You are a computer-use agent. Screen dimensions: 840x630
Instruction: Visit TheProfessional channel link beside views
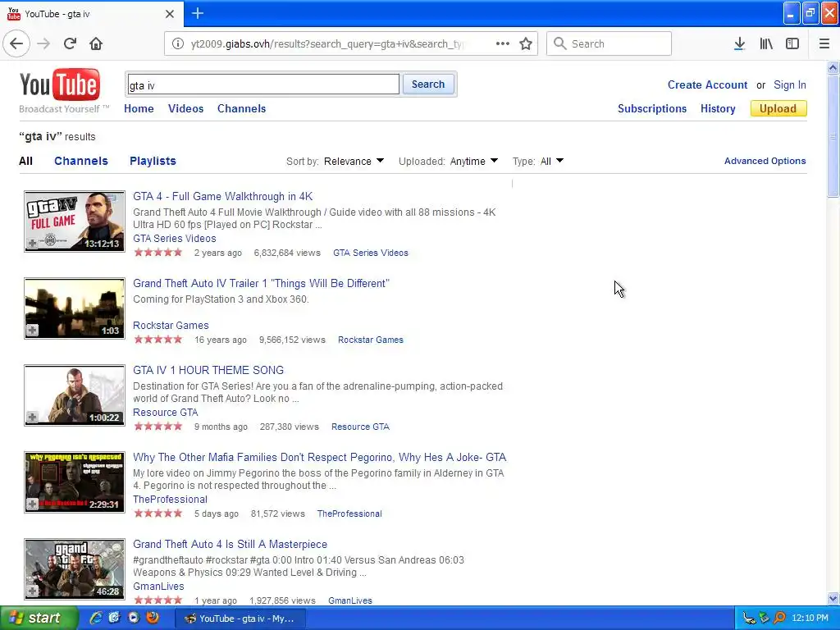(x=349, y=514)
